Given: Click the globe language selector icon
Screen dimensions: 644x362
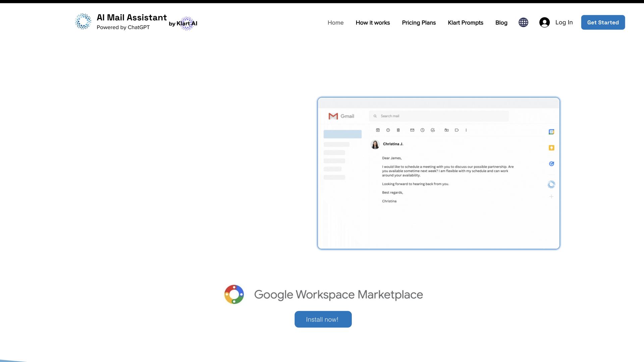Looking at the screenshot, I should (523, 22).
